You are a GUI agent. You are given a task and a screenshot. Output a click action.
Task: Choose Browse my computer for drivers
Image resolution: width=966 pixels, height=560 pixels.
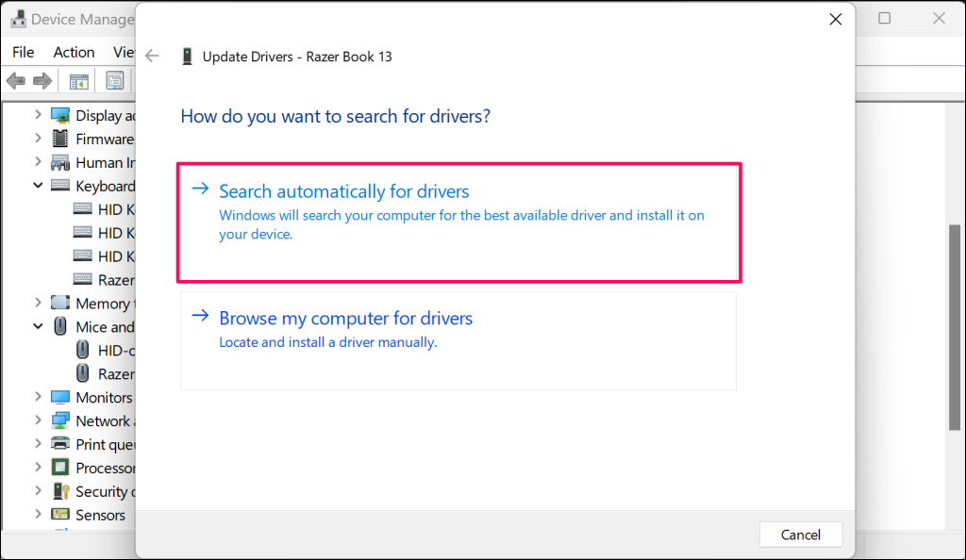(458, 340)
